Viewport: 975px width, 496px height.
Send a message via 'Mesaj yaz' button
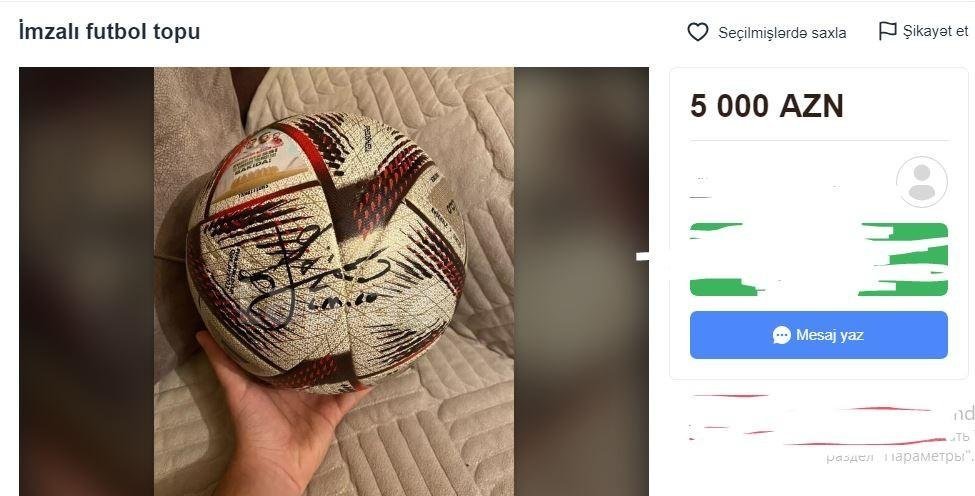818,335
